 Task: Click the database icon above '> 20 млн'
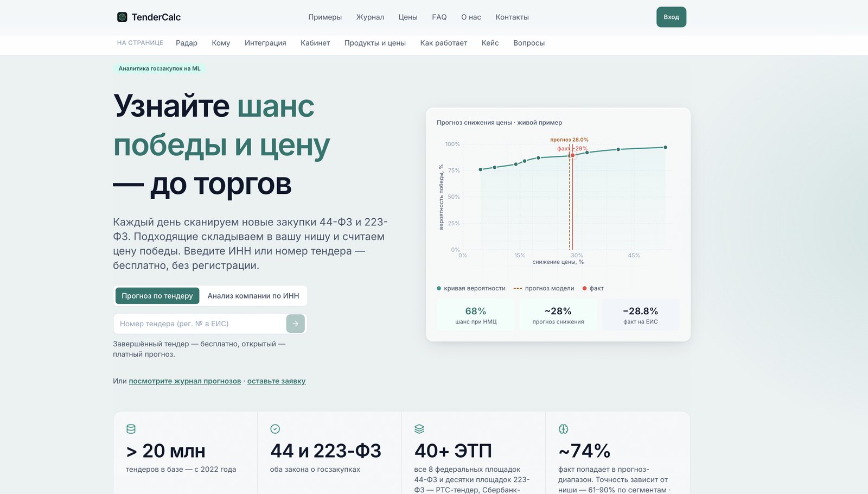[x=131, y=429]
